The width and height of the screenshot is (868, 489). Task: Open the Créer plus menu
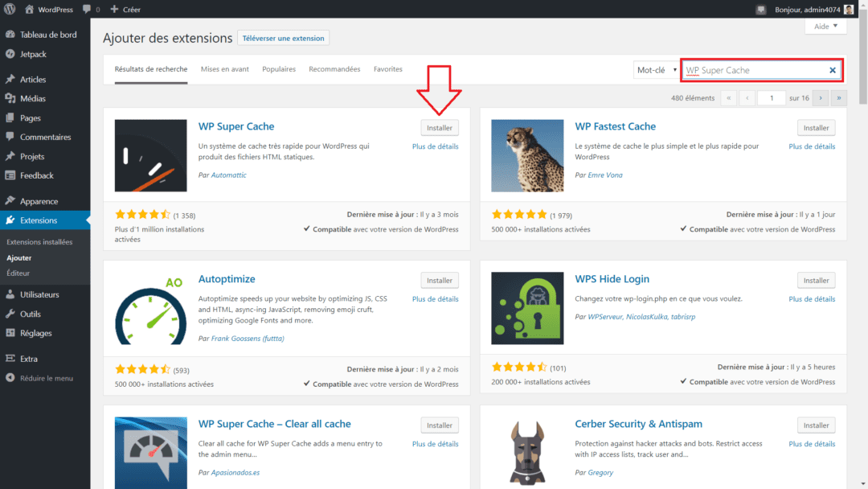coord(125,10)
